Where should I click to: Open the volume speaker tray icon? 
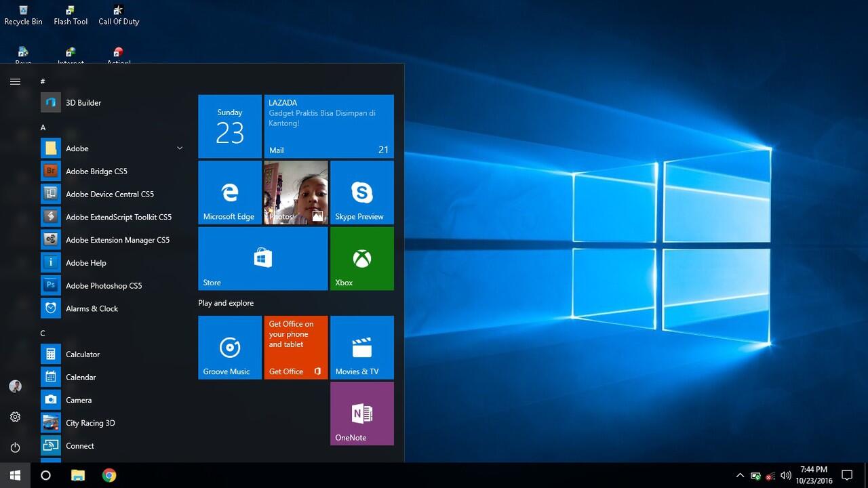[x=786, y=475]
